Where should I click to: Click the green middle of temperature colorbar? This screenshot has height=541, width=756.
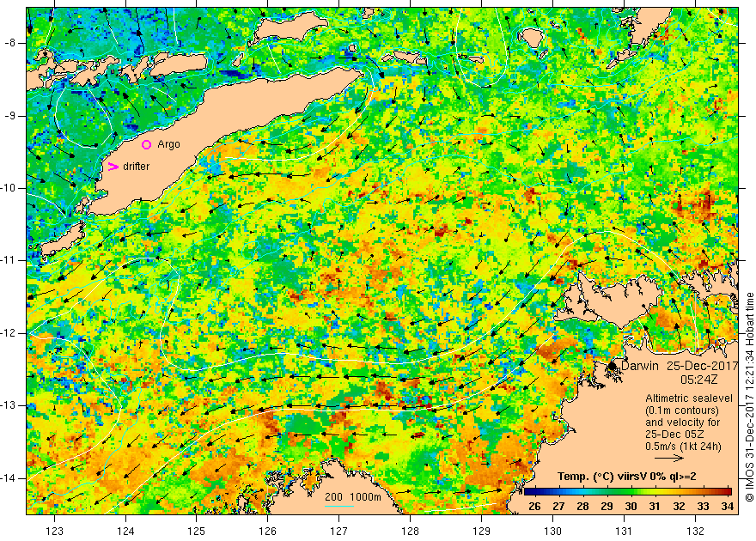pos(628,492)
